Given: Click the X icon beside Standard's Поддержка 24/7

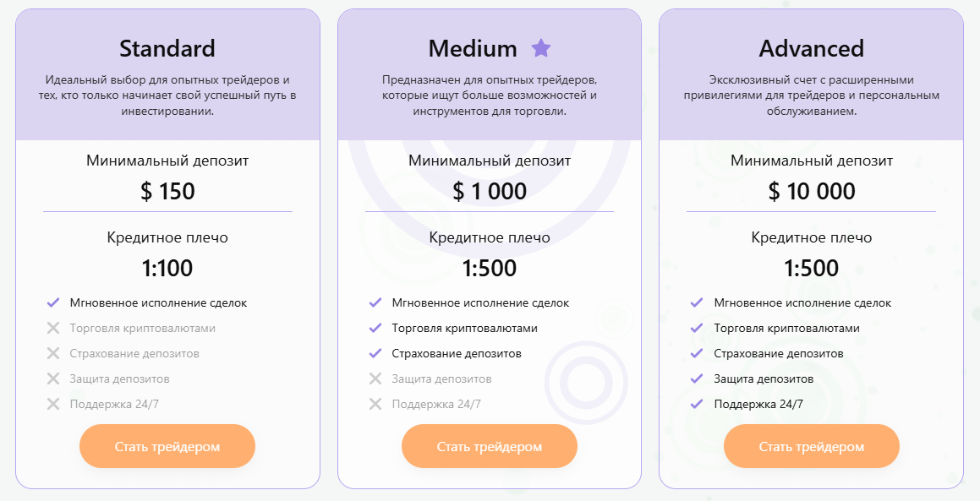Looking at the screenshot, I should [53, 404].
